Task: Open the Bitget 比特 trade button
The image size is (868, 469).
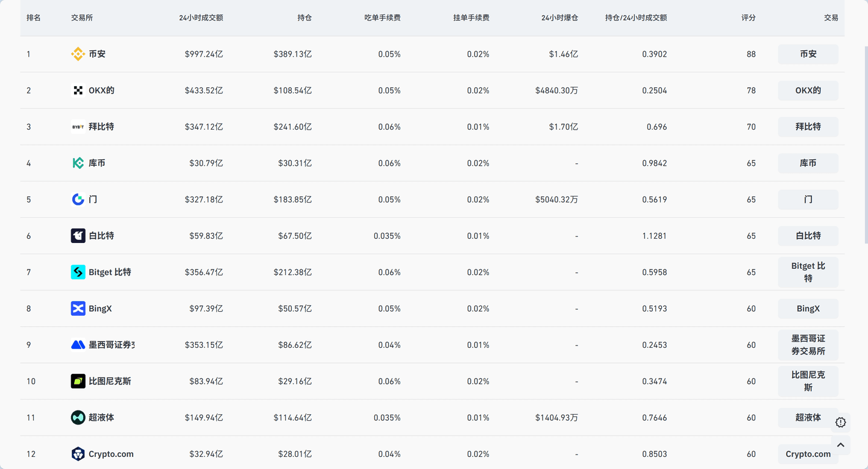Action: pos(808,272)
